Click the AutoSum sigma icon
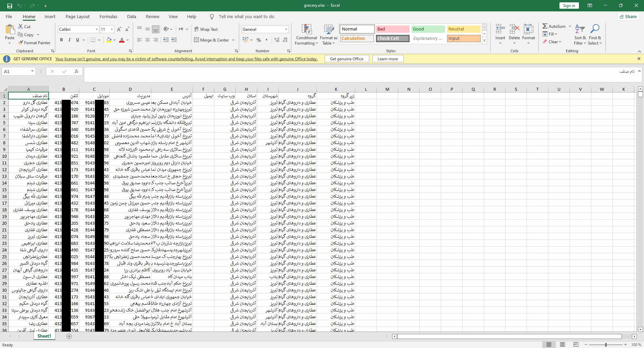Image resolution: width=644 pixels, height=348 pixels. point(545,26)
